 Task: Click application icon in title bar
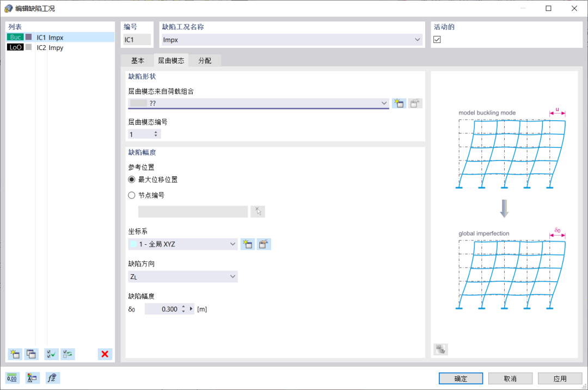pyautogui.click(x=8, y=8)
